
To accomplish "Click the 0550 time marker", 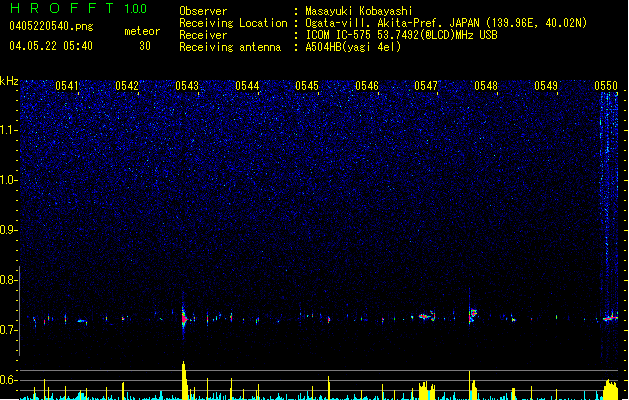I will [606, 86].
